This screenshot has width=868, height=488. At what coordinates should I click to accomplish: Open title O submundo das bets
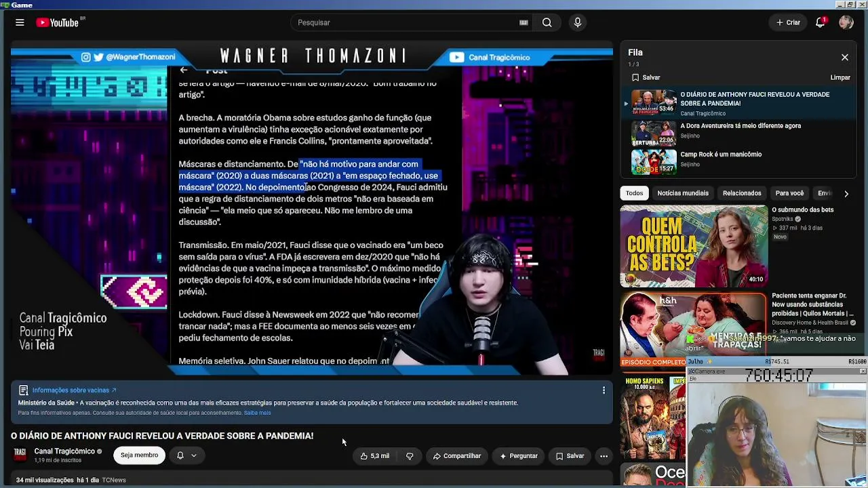(x=802, y=210)
